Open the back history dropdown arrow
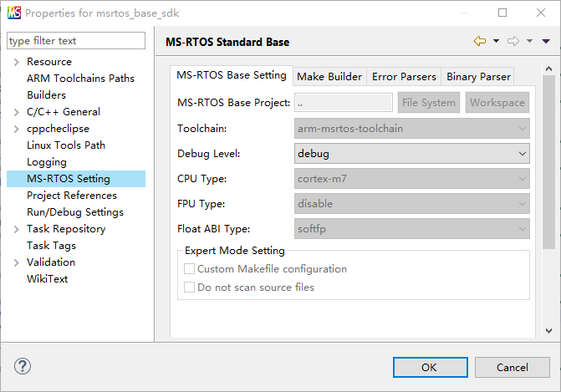This screenshot has height=392, width=561. click(496, 42)
